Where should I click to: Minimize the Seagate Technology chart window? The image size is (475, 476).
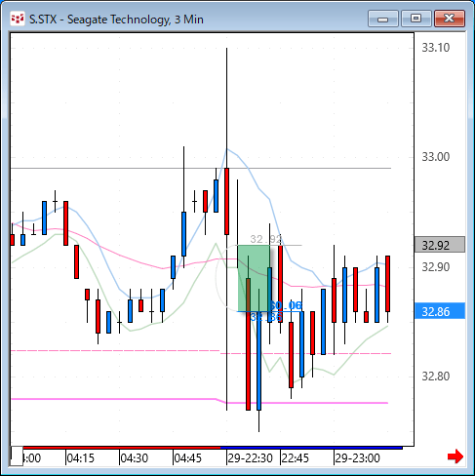click(x=383, y=19)
